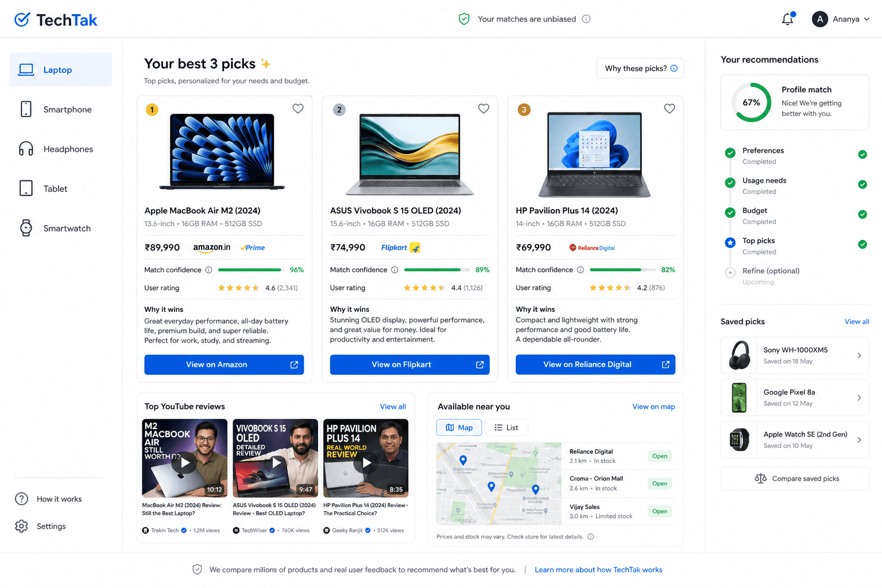The width and height of the screenshot is (882, 588).
Task: Show info about unbiased matches
Action: 586,19
